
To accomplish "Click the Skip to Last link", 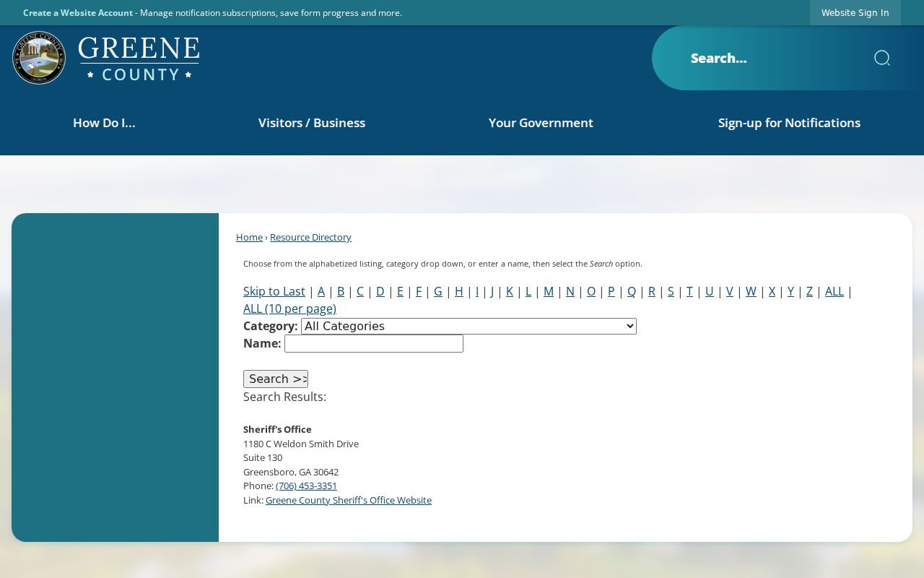I will click(274, 291).
